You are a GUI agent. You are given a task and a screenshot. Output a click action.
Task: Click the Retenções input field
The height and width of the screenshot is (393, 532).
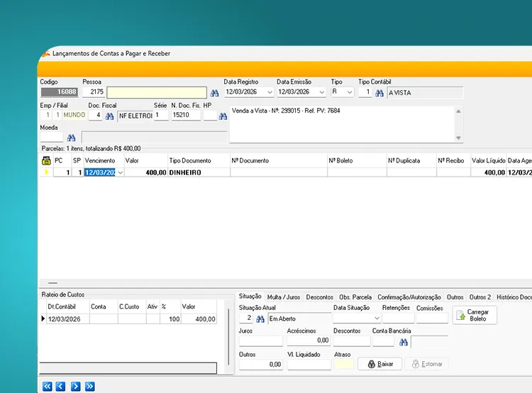(399, 319)
